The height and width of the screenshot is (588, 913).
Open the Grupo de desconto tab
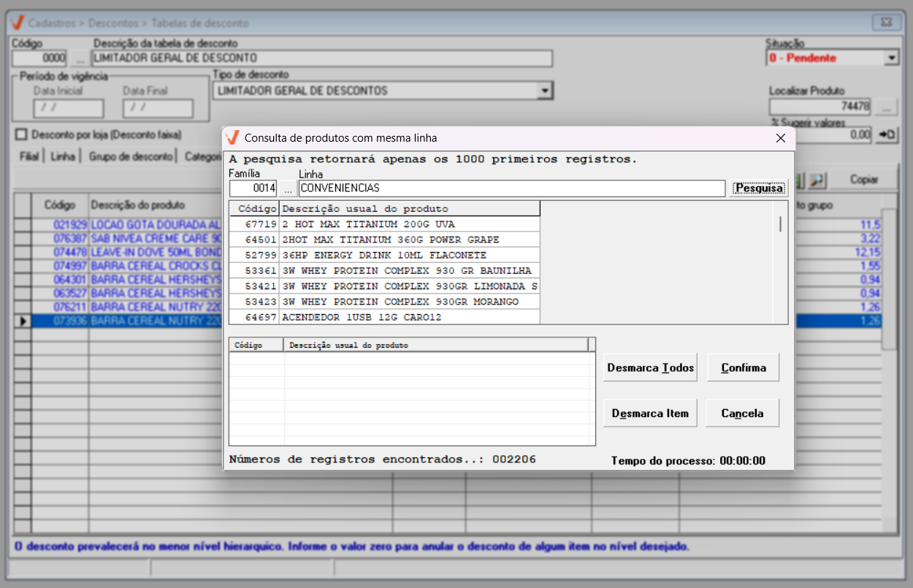(131, 156)
